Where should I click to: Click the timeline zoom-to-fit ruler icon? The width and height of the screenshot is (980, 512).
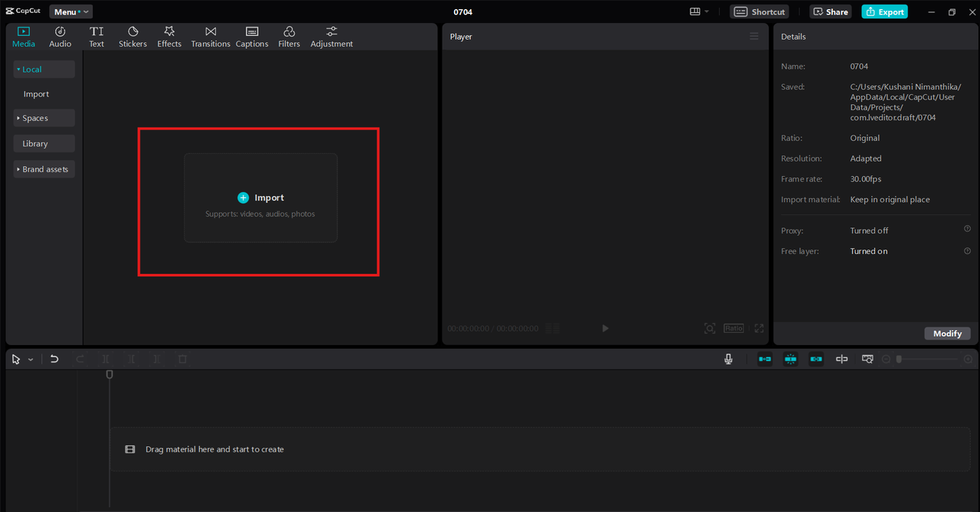[x=867, y=359]
